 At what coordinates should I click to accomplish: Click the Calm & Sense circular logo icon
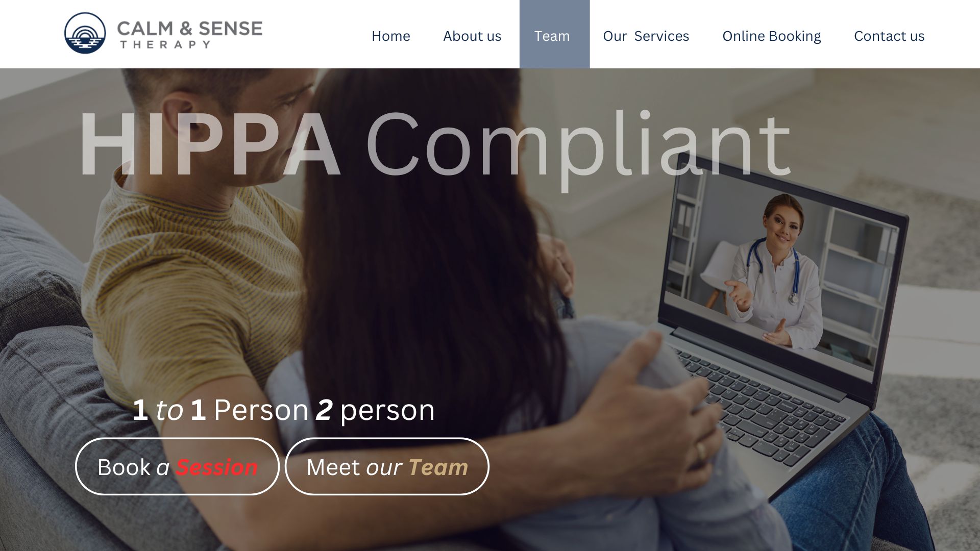(x=85, y=33)
